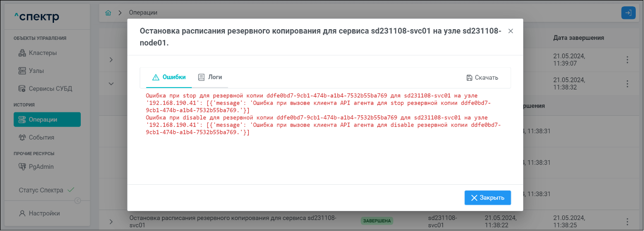Open Кластеры in the sidebar

point(42,53)
